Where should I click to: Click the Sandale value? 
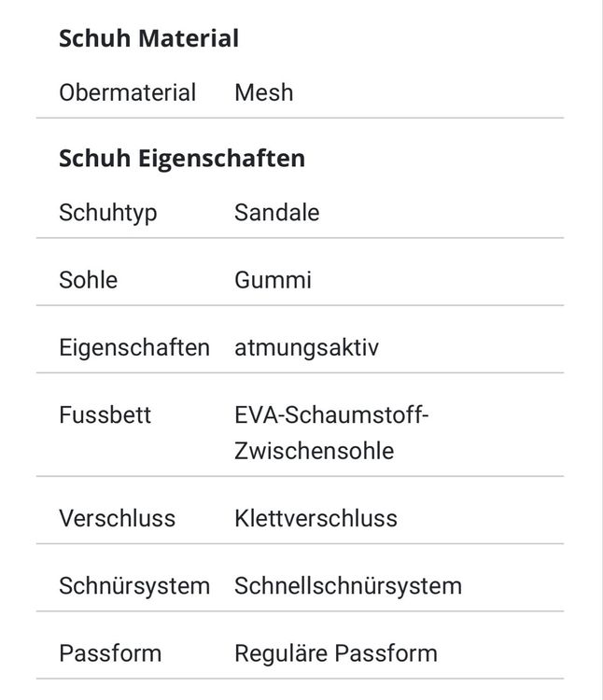276,212
